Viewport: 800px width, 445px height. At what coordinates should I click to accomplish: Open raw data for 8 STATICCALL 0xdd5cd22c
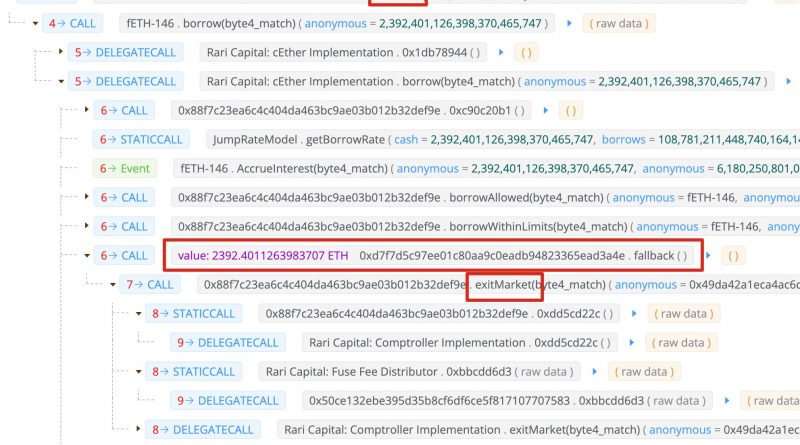pyautogui.click(x=680, y=313)
